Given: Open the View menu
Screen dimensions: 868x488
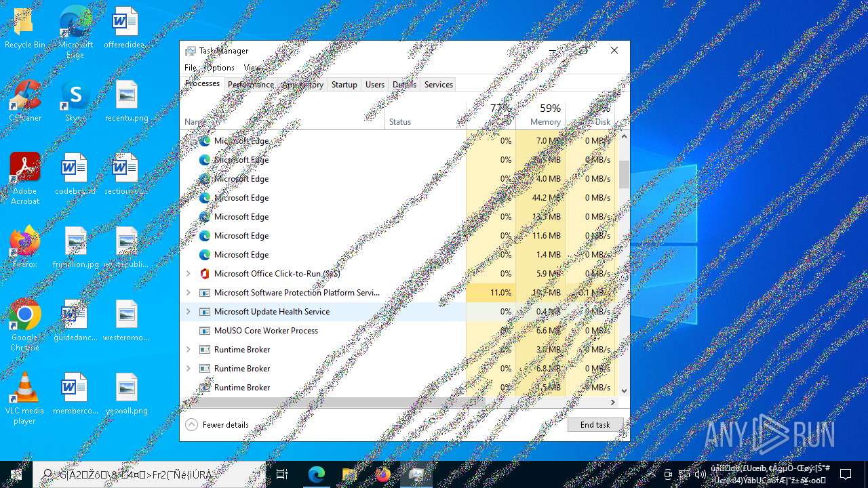Looking at the screenshot, I should click(x=252, y=68).
